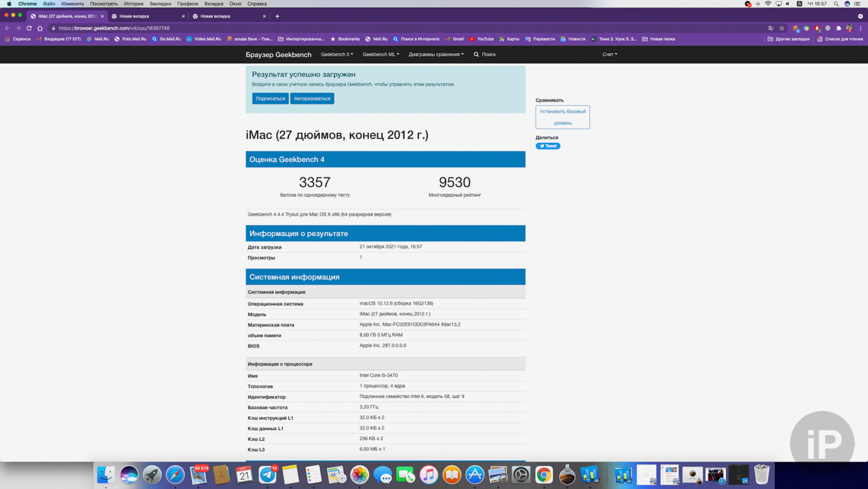The image size is (868, 489).
Task: Reload the page with the refresh icon
Action: tap(29, 28)
